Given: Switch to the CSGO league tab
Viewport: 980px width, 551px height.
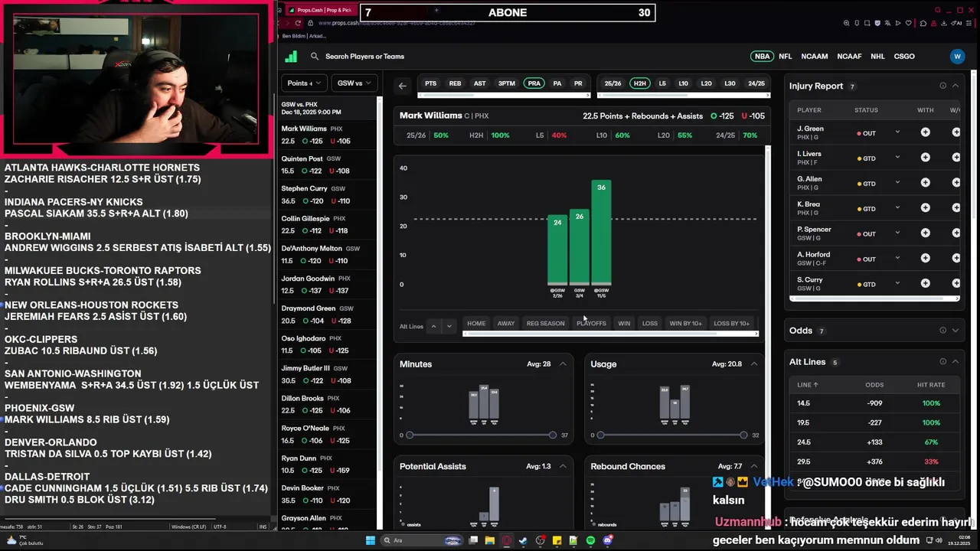Looking at the screenshot, I should tap(904, 57).
